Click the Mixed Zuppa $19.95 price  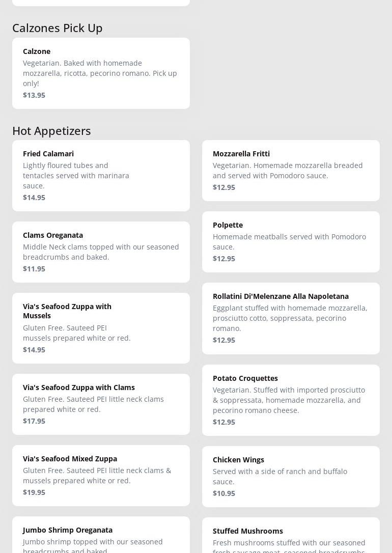tap(34, 492)
